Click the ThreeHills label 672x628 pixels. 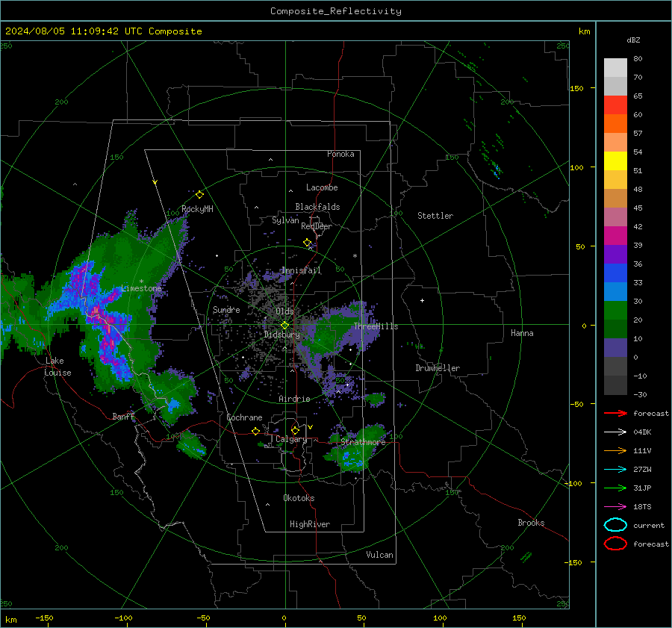tap(376, 326)
